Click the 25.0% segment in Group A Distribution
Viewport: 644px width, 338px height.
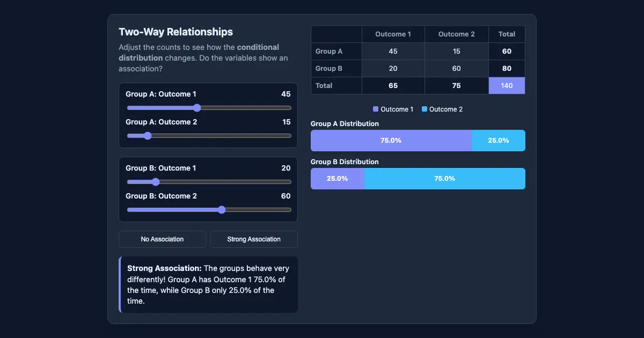(499, 141)
